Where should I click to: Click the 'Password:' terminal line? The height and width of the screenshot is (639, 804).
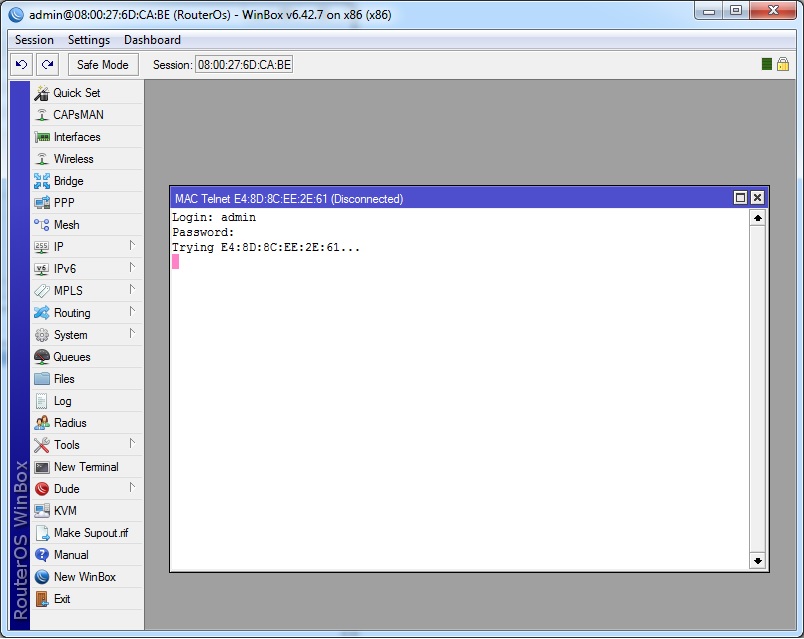click(x=203, y=232)
